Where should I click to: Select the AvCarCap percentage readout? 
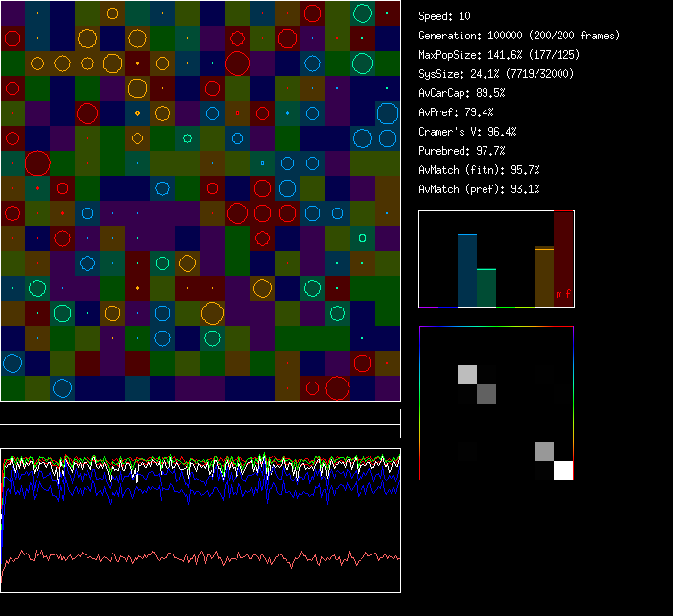click(x=461, y=93)
